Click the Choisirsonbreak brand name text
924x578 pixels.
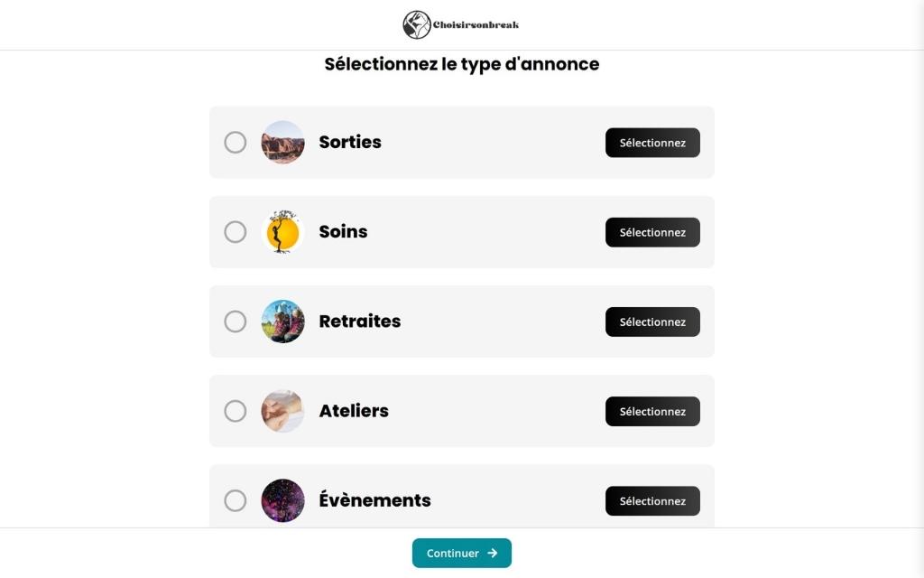click(x=476, y=25)
